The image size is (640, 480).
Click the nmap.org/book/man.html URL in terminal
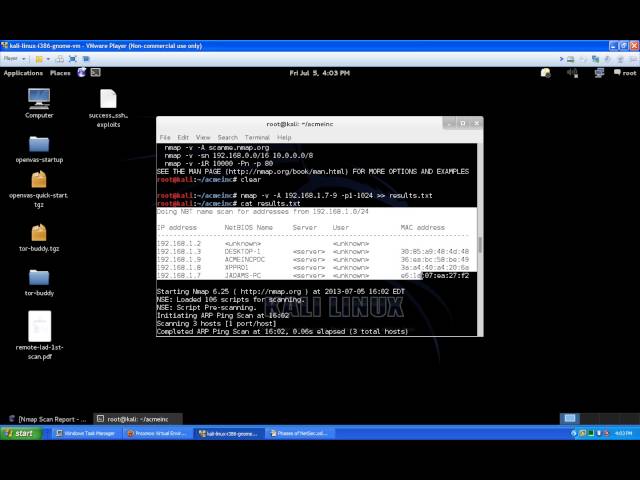pyautogui.click(x=286, y=171)
